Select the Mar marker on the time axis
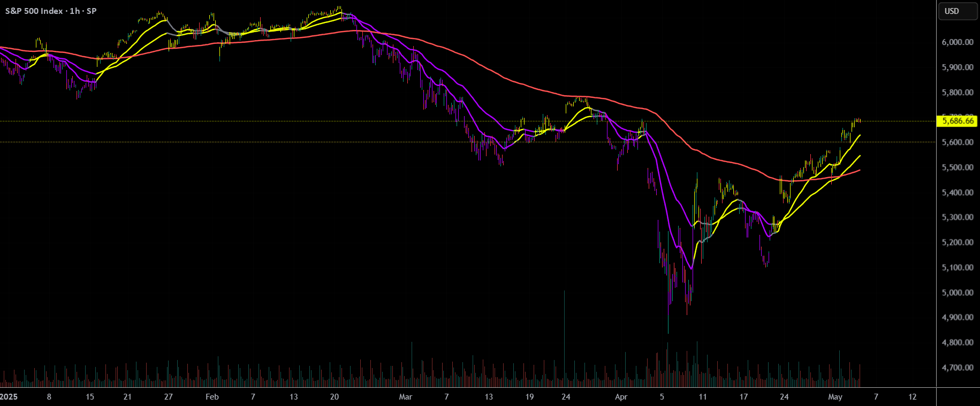The image size is (980, 406). [406, 397]
